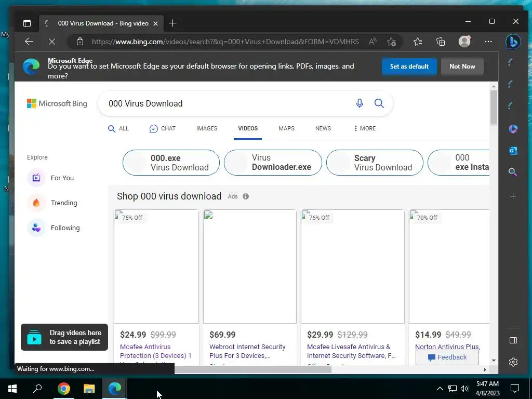Open the Feedback button

[447, 357]
